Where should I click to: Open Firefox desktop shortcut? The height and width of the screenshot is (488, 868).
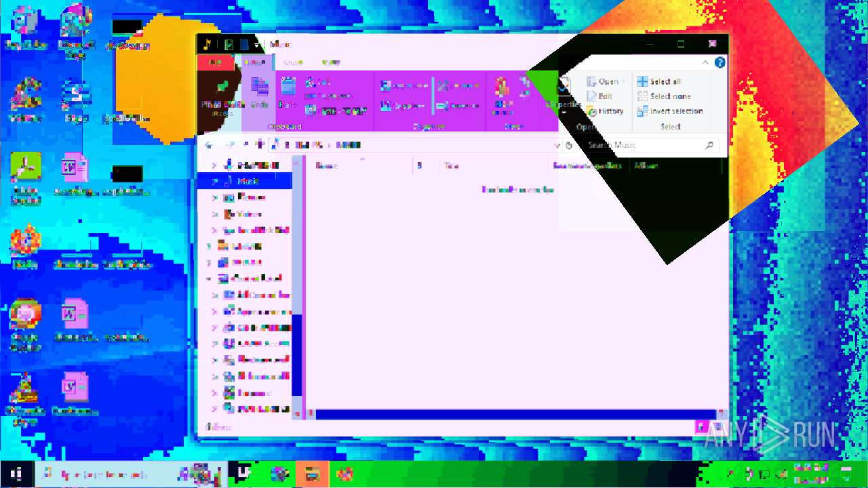[x=25, y=247]
